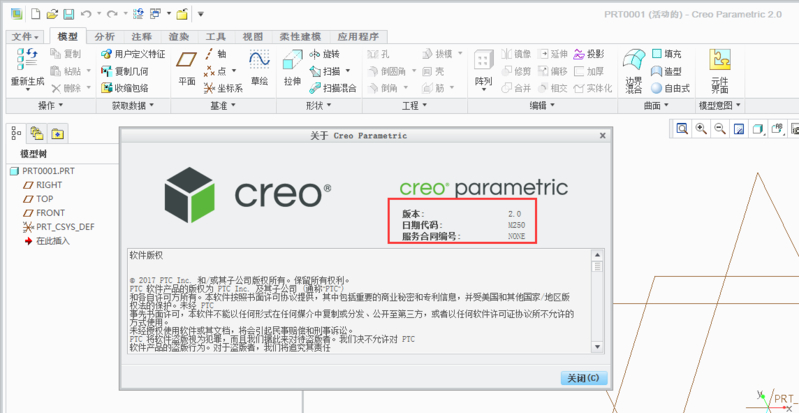Expand the 模型意图 (Model Intent) group dropdown
Image resolution: width=799 pixels, height=413 pixels.
coord(720,106)
